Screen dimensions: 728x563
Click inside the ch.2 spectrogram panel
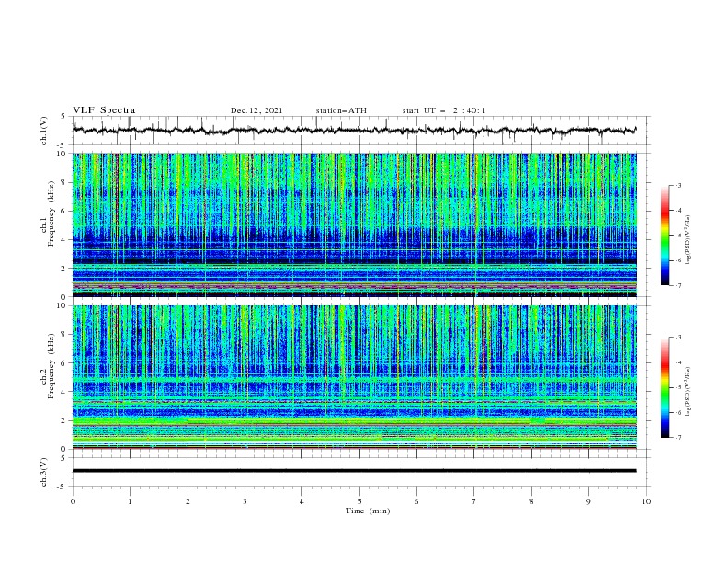[x=354, y=377]
